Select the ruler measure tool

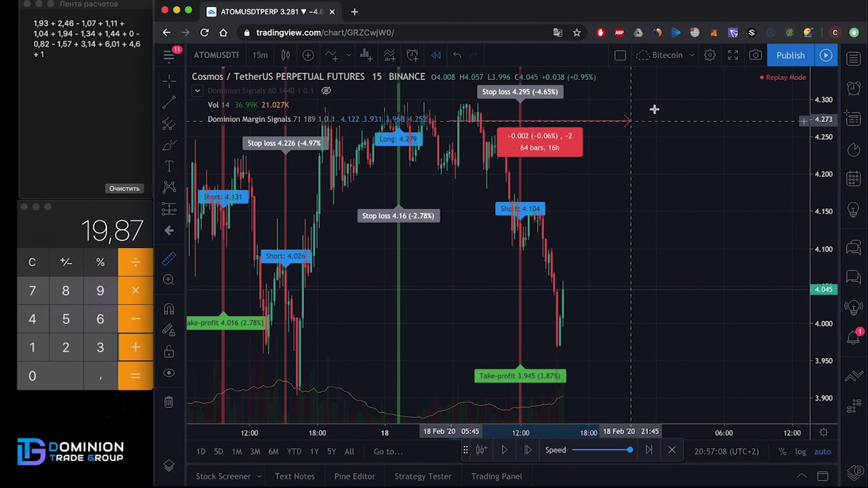169,258
